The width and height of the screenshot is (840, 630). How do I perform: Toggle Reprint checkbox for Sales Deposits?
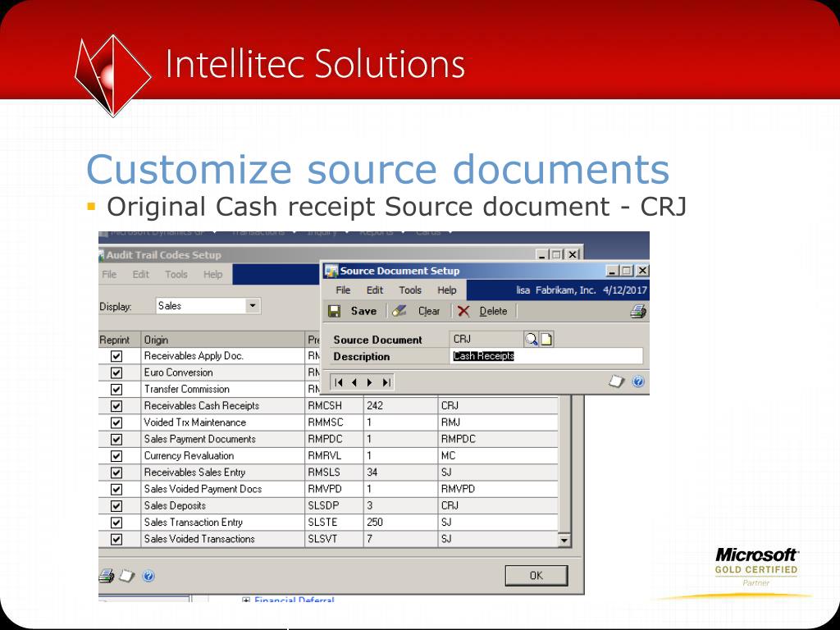click(116, 505)
